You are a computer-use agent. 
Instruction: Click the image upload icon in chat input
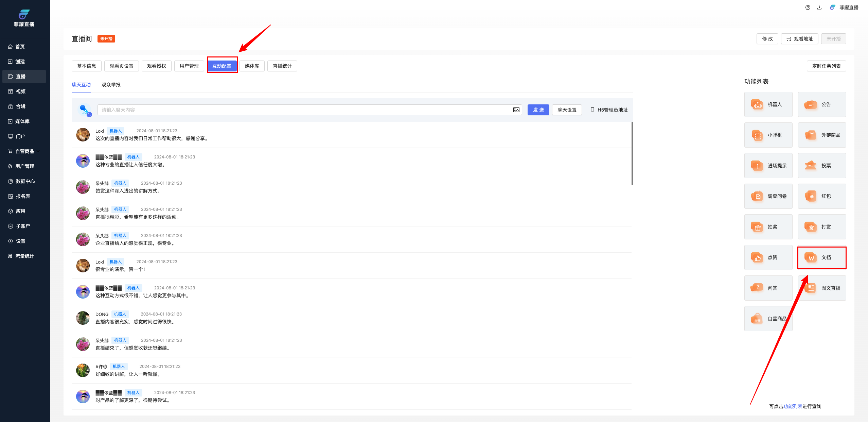tap(516, 110)
